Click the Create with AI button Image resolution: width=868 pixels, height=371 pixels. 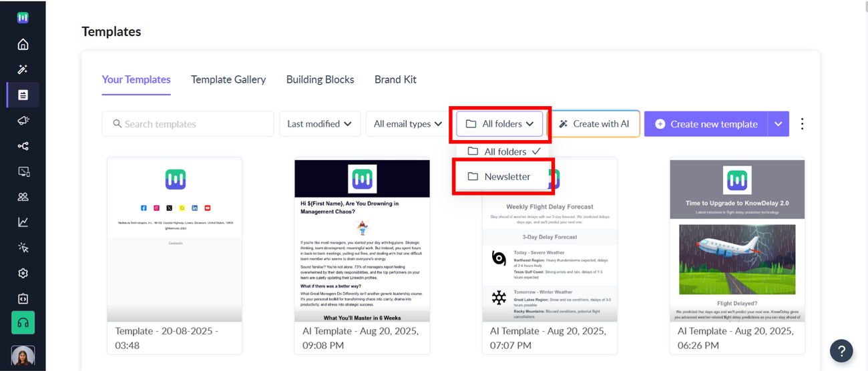[x=594, y=124]
